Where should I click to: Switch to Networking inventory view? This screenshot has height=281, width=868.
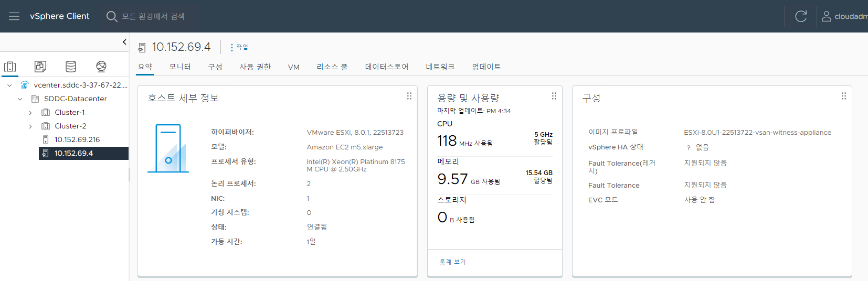click(101, 67)
